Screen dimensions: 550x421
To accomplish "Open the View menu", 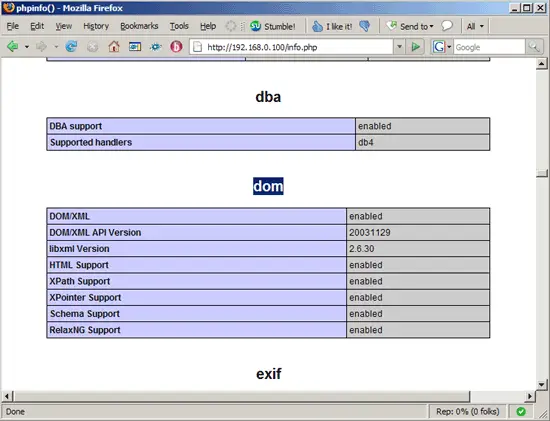I will (x=63, y=26).
